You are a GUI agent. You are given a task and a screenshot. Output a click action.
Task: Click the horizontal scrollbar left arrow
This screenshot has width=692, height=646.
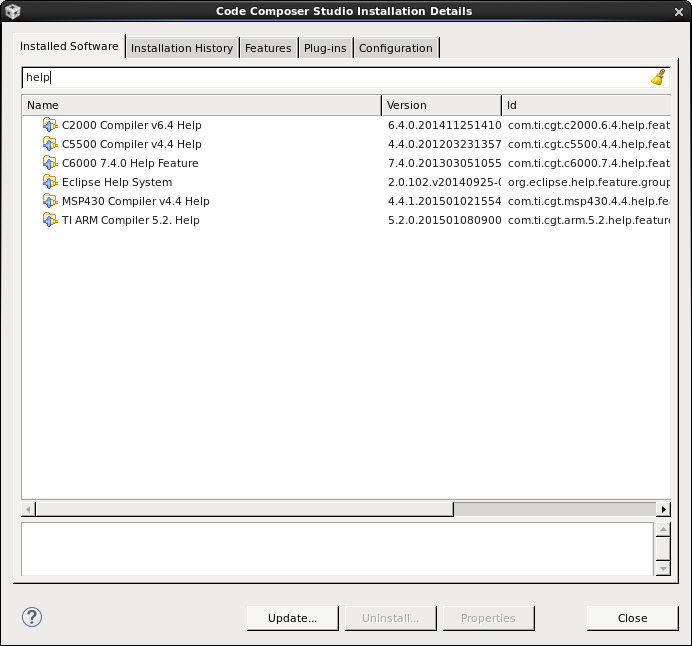(x=29, y=509)
